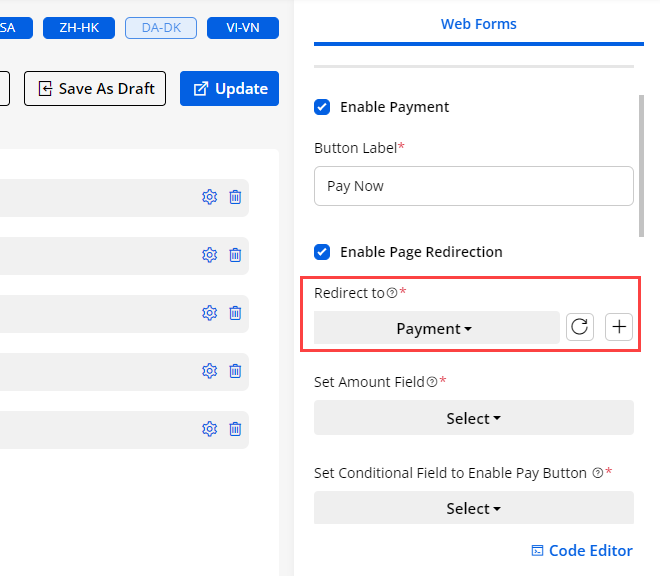Image resolution: width=660 pixels, height=576 pixels.
Task: Click the gear icon on the first row
Action: coord(209,197)
